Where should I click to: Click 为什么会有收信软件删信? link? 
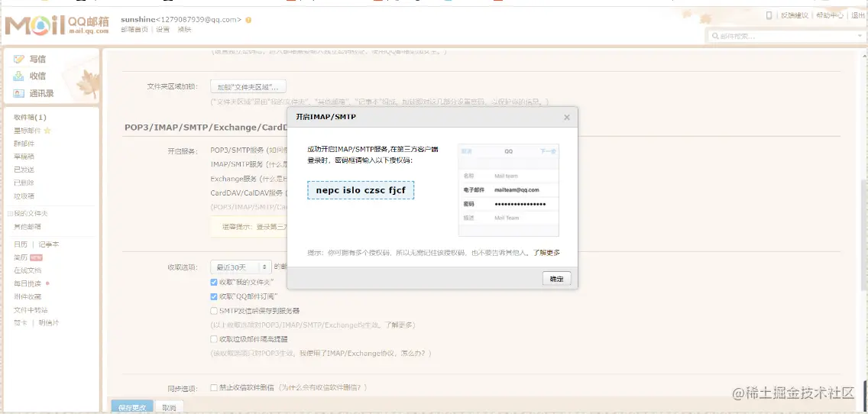[x=322, y=387]
